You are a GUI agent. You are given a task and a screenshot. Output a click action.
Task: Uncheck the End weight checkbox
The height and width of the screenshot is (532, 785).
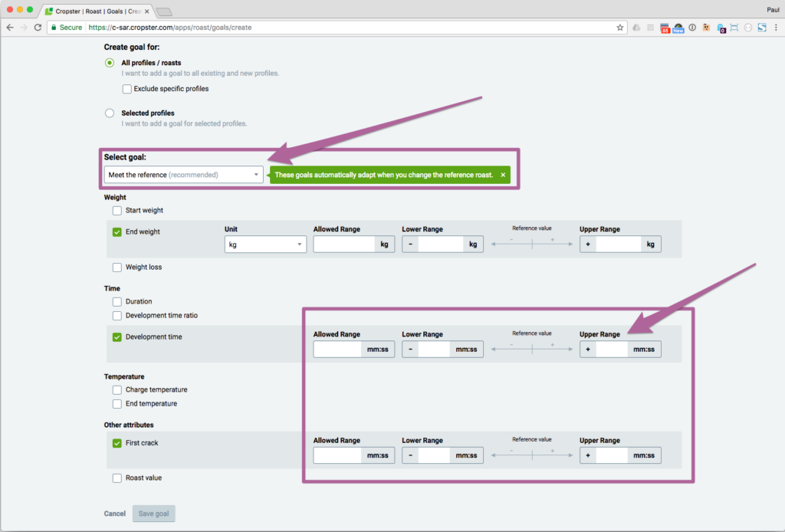[117, 232]
